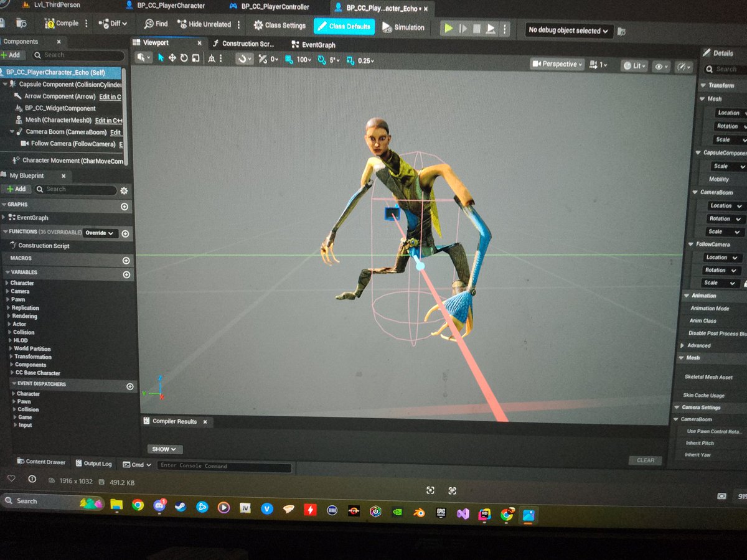Viewport: 747px width, 560px height.
Task: Click the console command input field
Action: pos(224,466)
